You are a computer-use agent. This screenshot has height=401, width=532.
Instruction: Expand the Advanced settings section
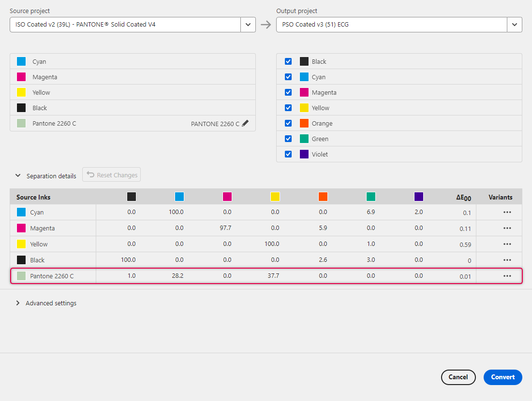18,303
